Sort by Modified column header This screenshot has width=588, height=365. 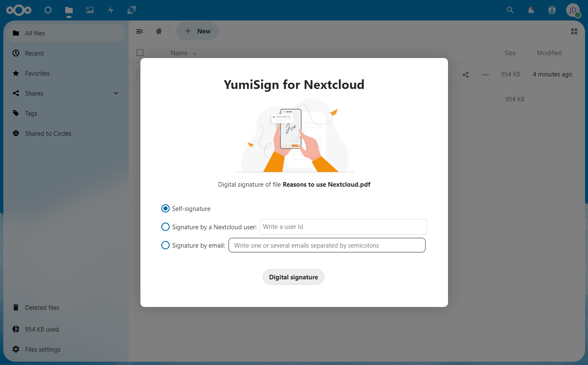[x=549, y=53]
